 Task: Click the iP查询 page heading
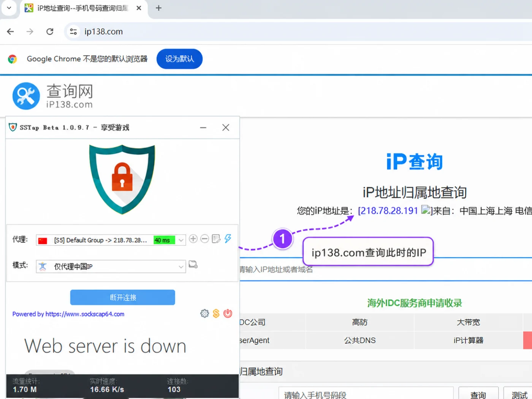tap(415, 161)
